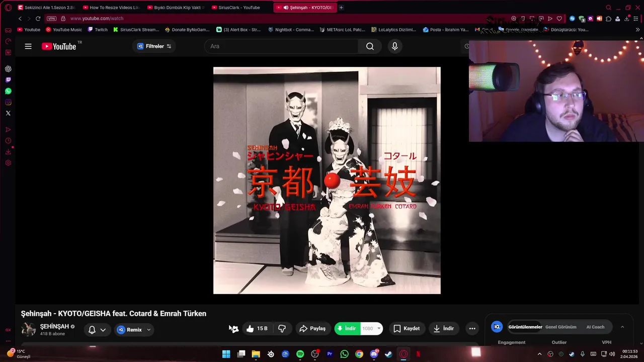Open Opera sidebar downloads icon
This screenshot has height=362, width=644.
pos(8,152)
